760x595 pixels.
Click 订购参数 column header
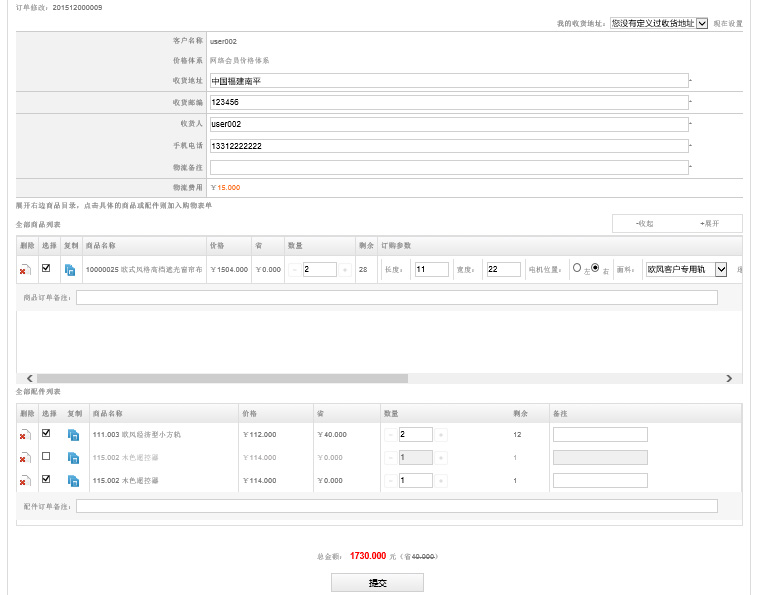click(x=396, y=246)
